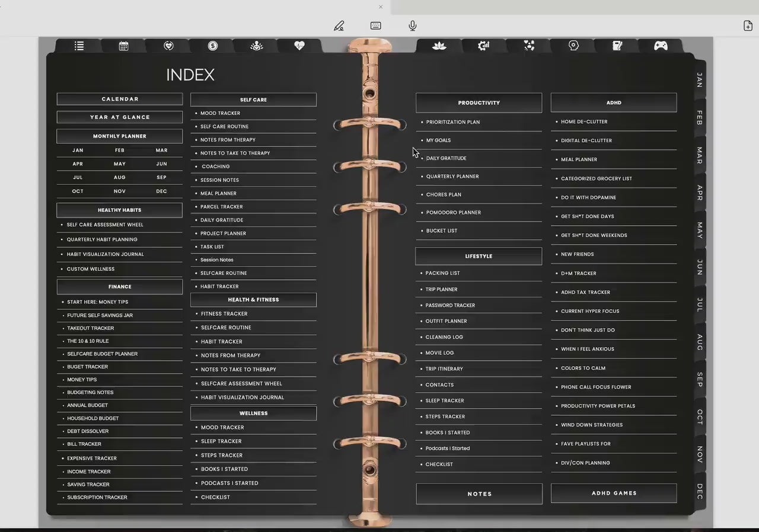The height and width of the screenshot is (532, 759).
Task: Click the pencil annotation icon at the top
Action: coord(339,25)
